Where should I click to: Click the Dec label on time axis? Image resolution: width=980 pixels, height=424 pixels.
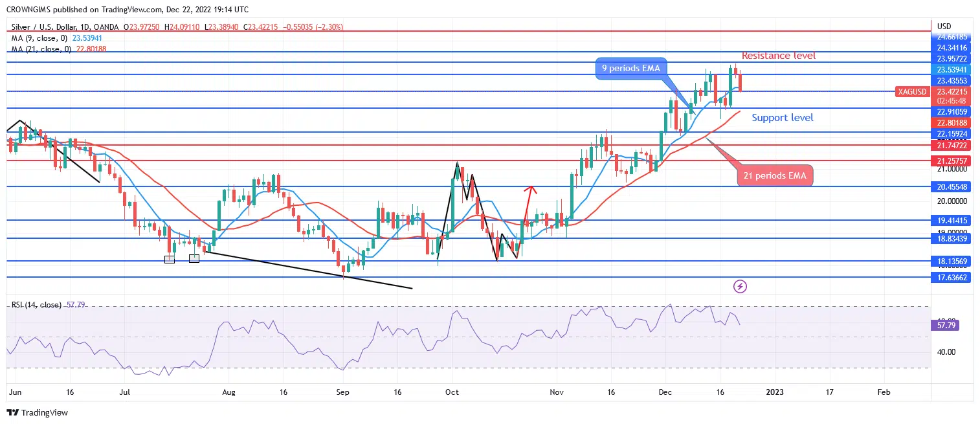pos(665,392)
